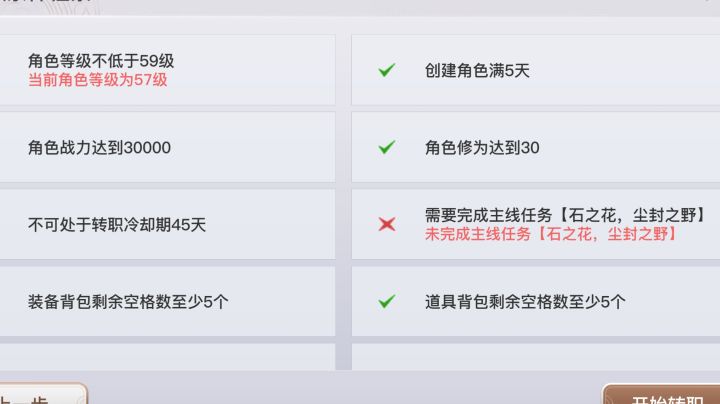Screen dimensions: 720x404
Task: Click the partially visible bottom-right requirement card
Action: (535, 357)
